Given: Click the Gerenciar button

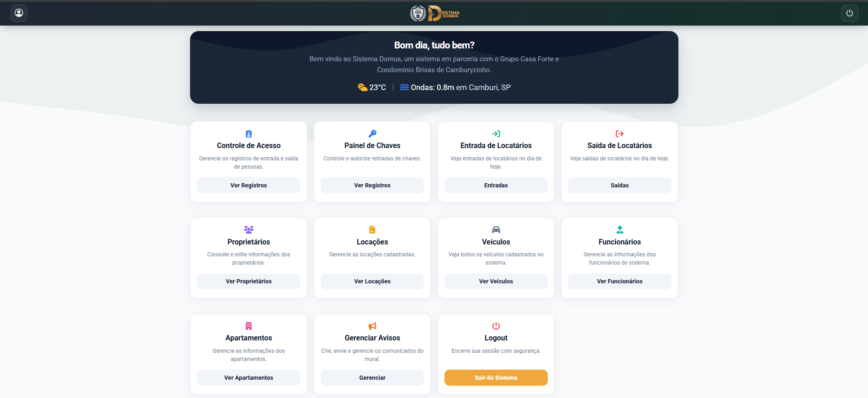Looking at the screenshot, I should point(372,378).
